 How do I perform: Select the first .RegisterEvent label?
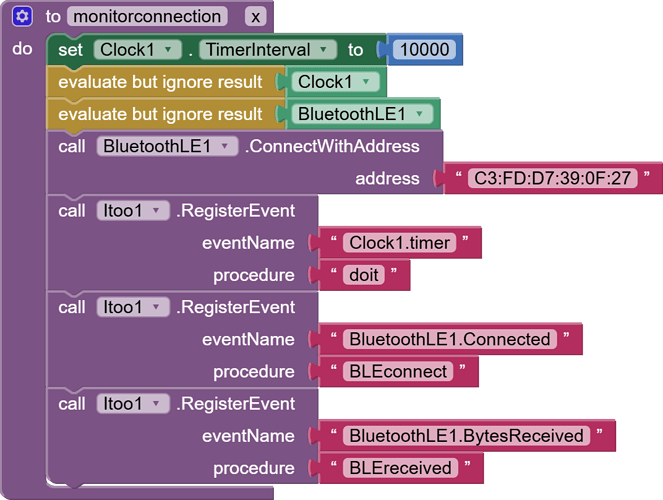236,211
